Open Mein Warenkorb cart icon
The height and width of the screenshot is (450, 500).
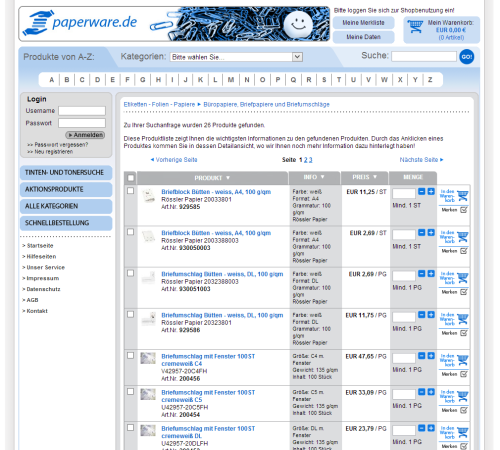pyautogui.click(x=415, y=27)
